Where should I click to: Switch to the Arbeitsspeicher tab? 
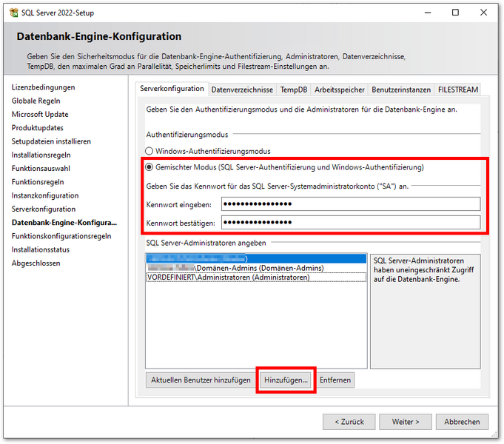tap(339, 90)
